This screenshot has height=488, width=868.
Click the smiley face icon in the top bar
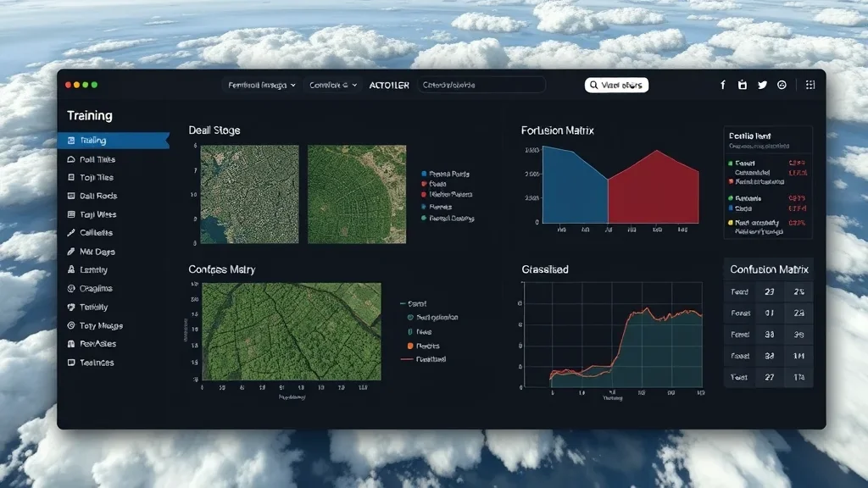pos(782,85)
